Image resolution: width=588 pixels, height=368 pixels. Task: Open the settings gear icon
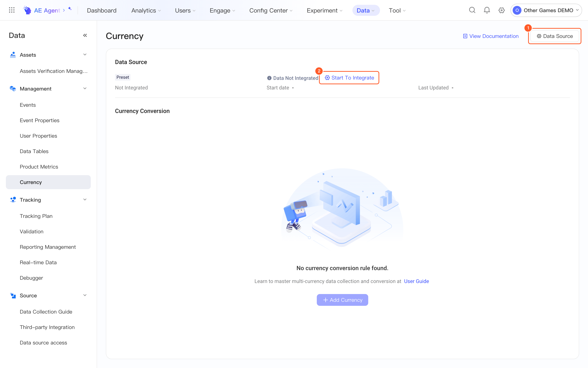(501, 10)
